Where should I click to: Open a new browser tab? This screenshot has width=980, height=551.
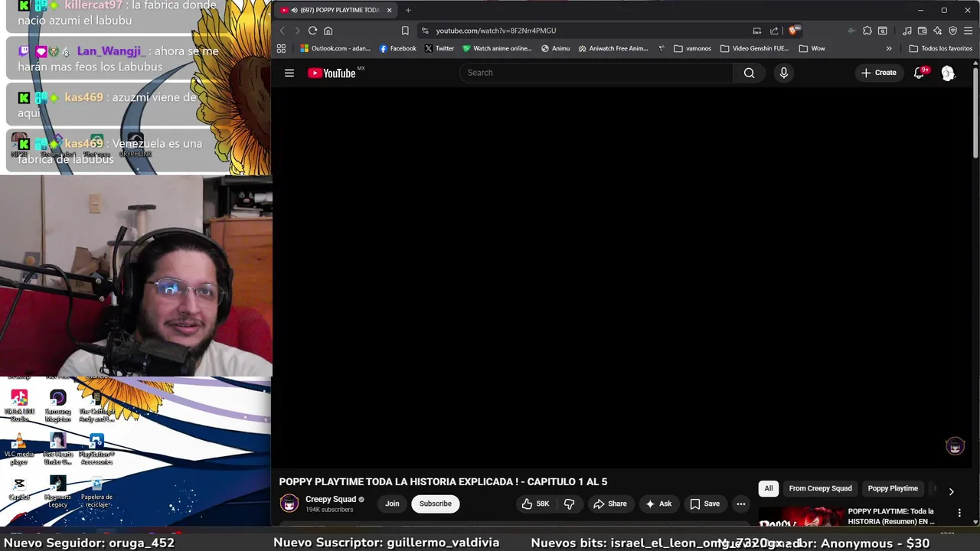[x=408, y=10]
